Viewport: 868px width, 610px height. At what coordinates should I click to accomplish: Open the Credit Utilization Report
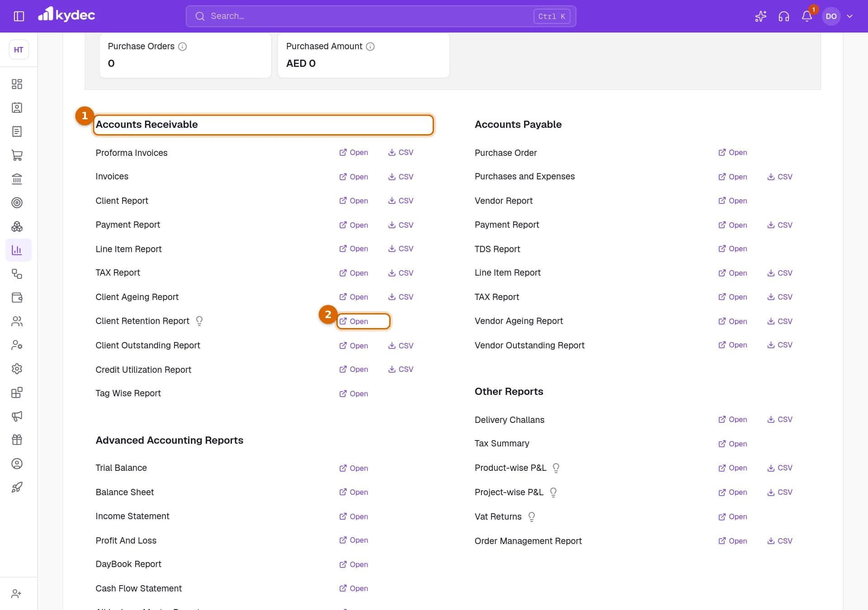coord(354,369)
